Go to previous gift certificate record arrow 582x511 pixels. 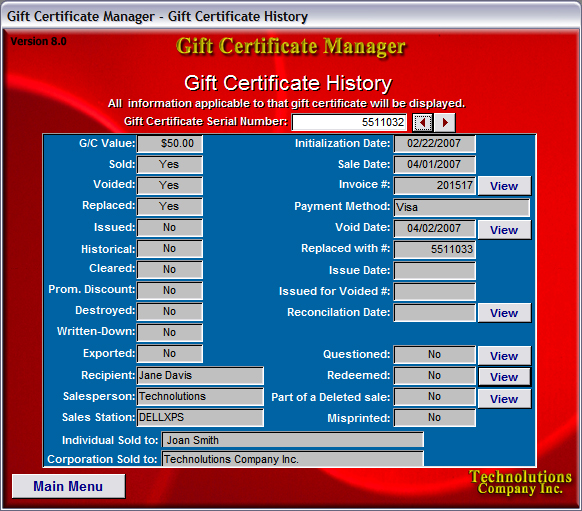click(x=423, y=122)
